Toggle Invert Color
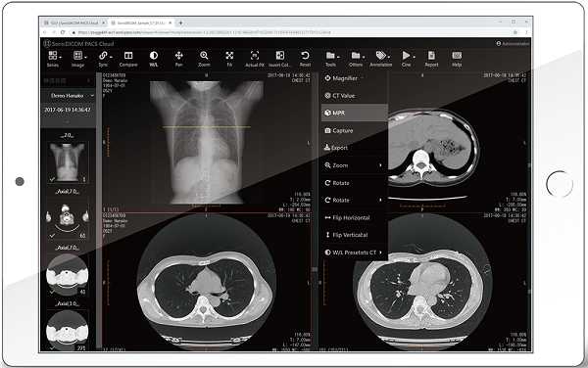588x368 pixels. (x=279, y=59)
